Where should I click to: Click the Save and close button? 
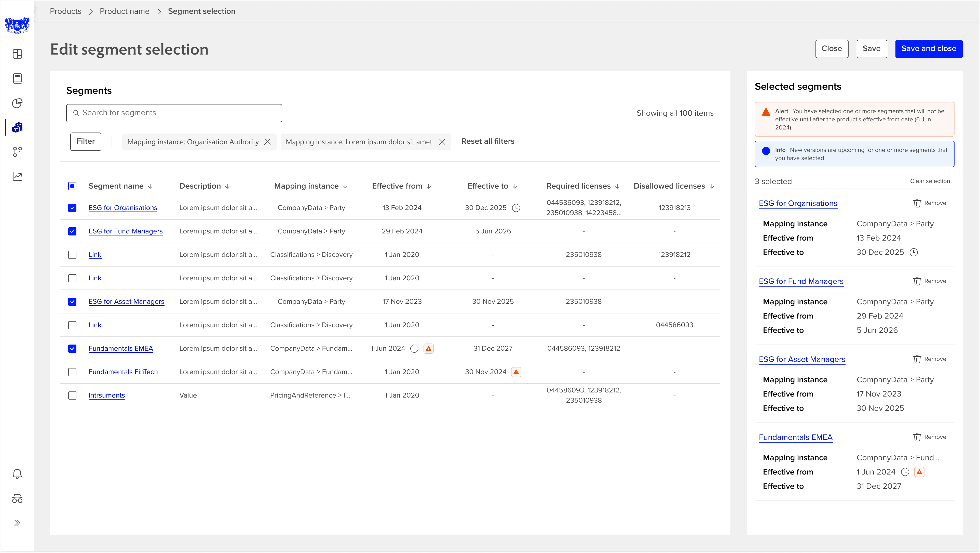(x=928, y=49)
